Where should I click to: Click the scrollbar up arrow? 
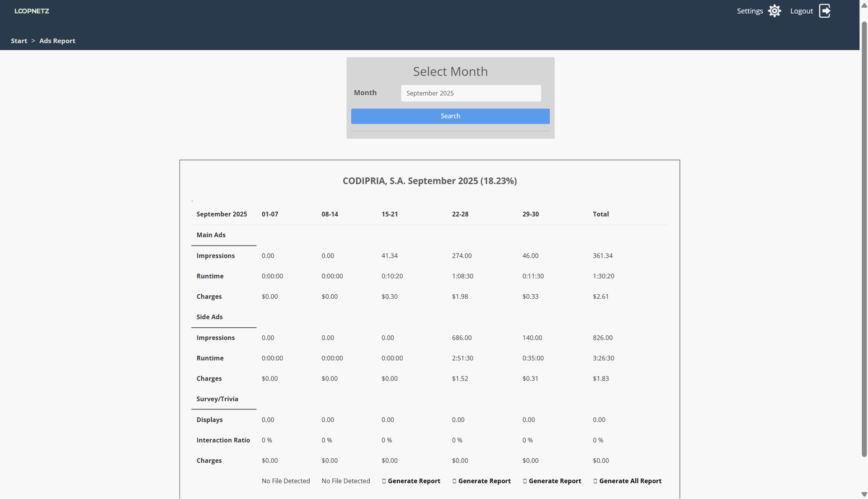click(864, 5)
